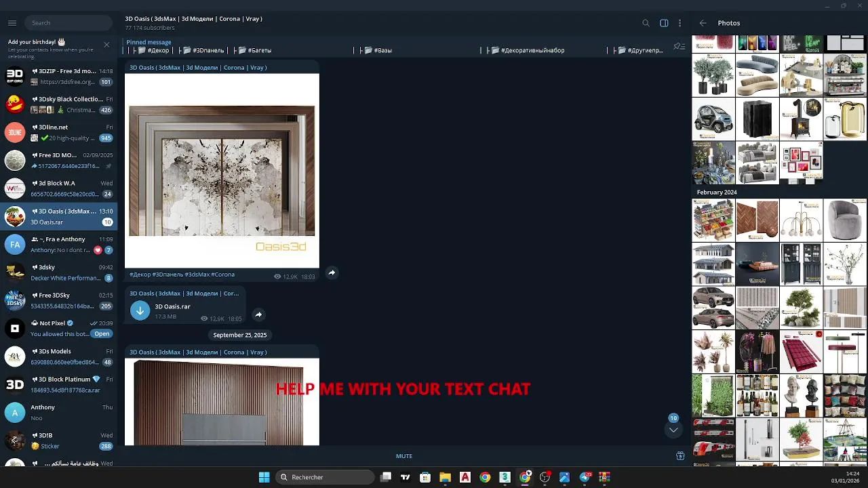868x488 pixels.
Task: Click the Pinned message label
Action: coord(149,42)
